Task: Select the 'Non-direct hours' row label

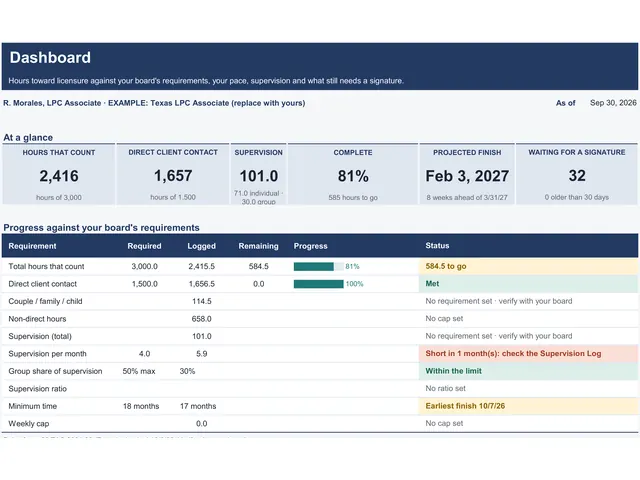Action: click(x=37, y=319)
